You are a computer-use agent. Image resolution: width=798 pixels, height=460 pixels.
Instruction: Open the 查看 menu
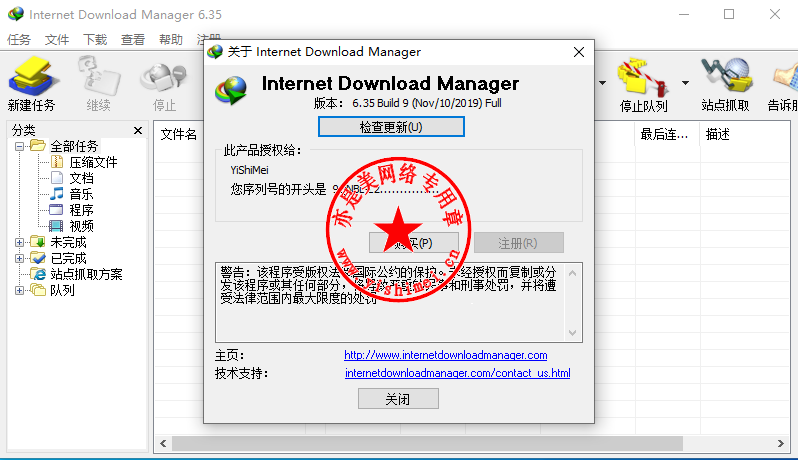click(133, 40)
